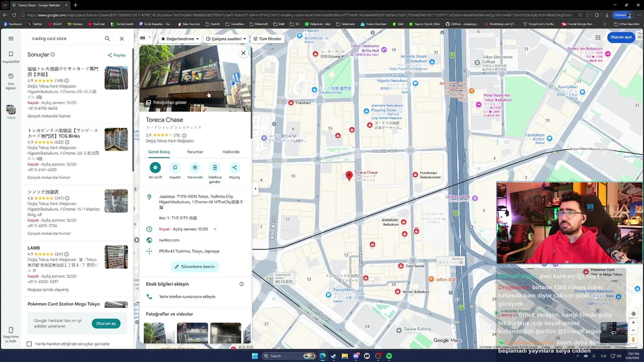Click help icon beside Eksik bilgileri ekleyin
Image resolution: width=644 pixels, height=362 pixels.
[x=242, y=284]
